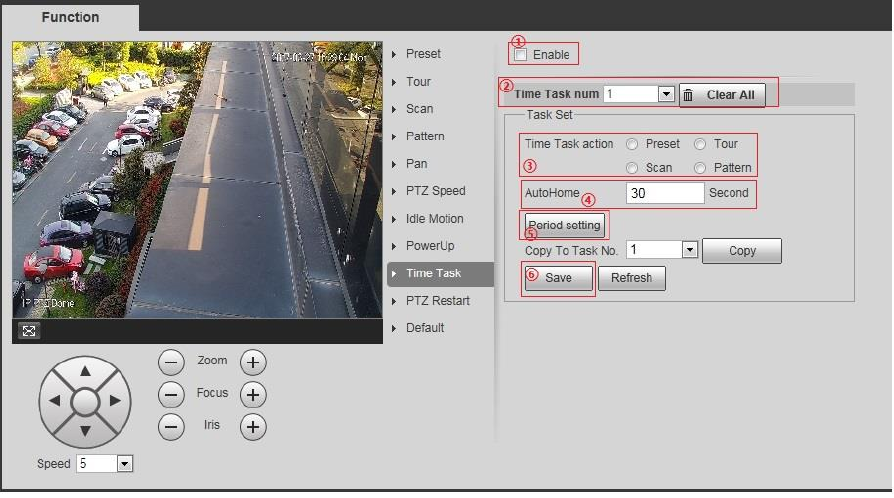Select the Preset radio button
This screenshot has height=498, width=894.
[632, 144]
